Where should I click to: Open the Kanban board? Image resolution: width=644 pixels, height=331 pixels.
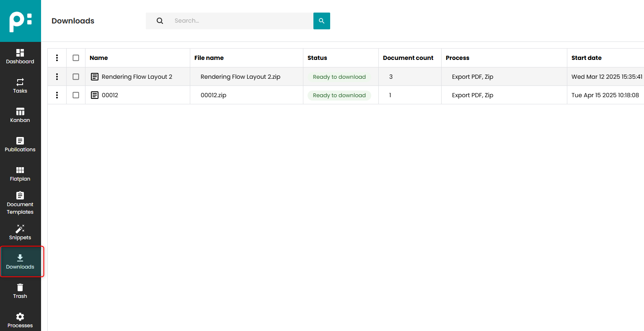[x=20, y=114]
